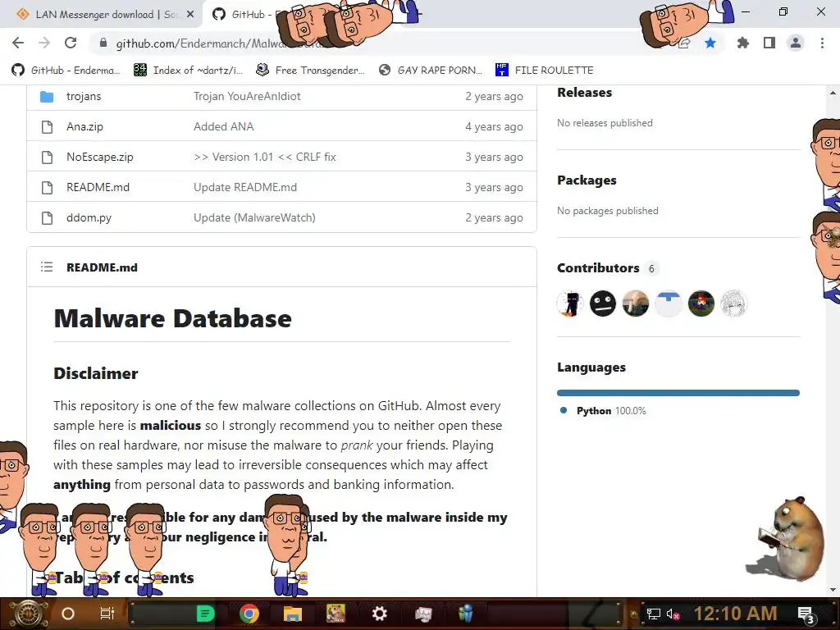Open the enderman figure contributor avatar
Viewport: 840px width, 630px height.
[570, 304]
